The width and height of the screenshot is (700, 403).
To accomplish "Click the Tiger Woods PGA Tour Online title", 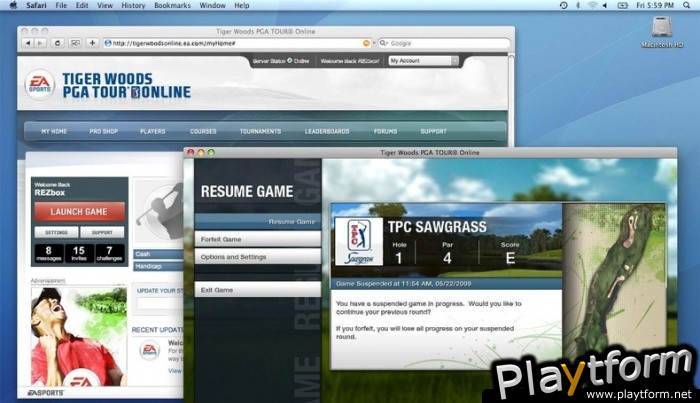I will [x=126, y=85].
